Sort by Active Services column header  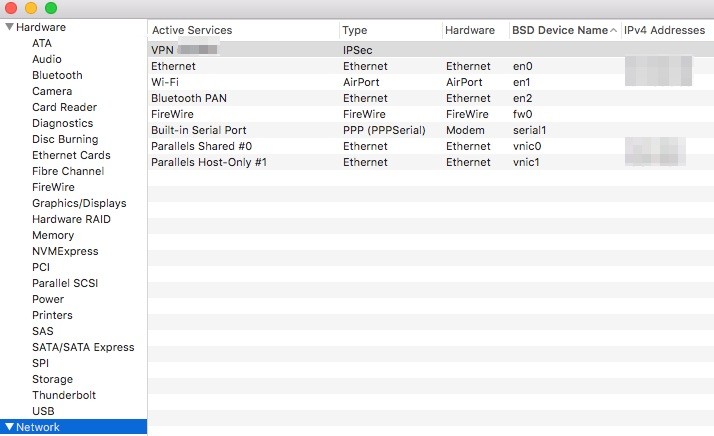coord(192,30)
